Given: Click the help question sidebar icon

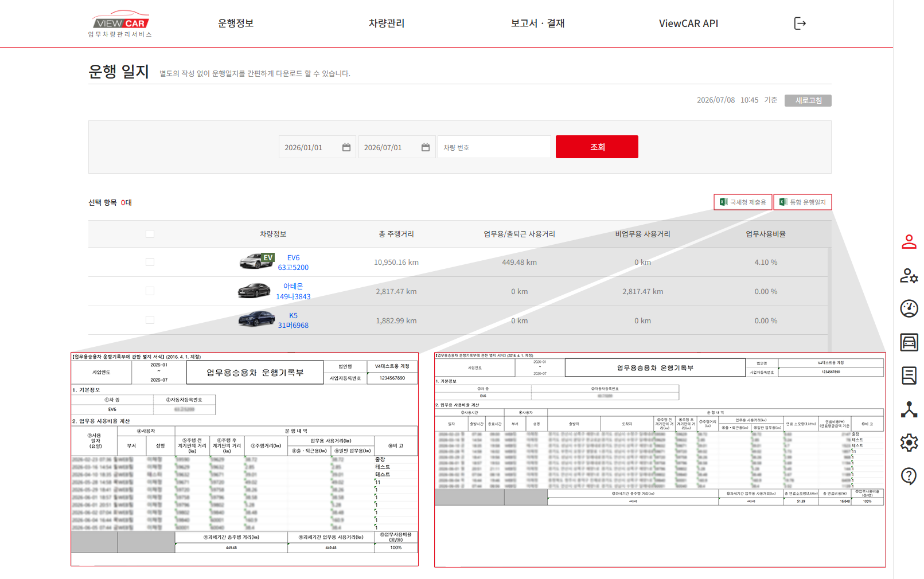Looking at the screenshot, I should (909, 476).
